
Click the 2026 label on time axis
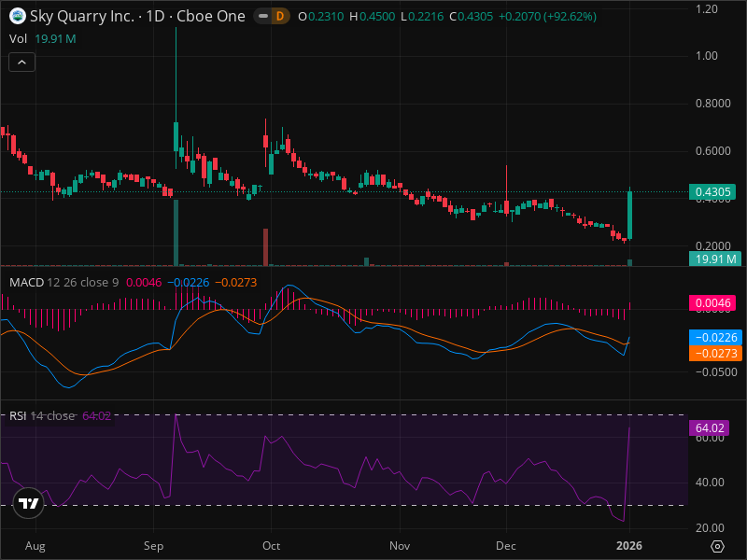629,546
